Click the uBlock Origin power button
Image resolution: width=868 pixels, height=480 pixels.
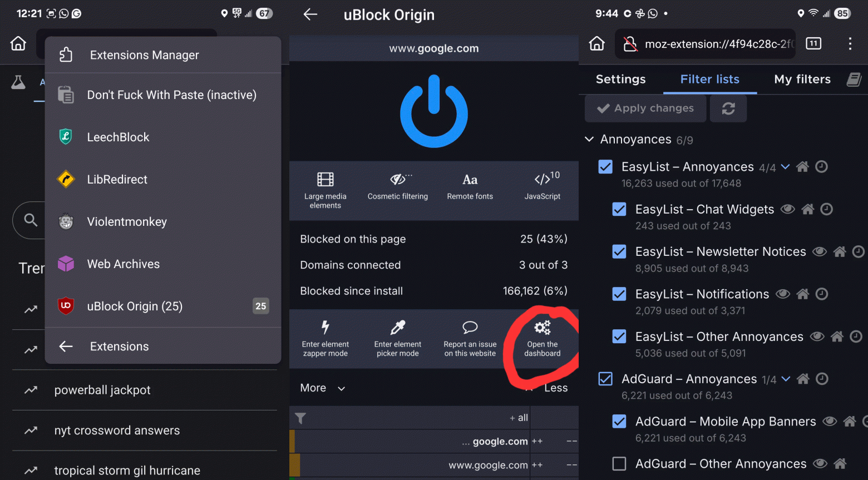point(433,111)
